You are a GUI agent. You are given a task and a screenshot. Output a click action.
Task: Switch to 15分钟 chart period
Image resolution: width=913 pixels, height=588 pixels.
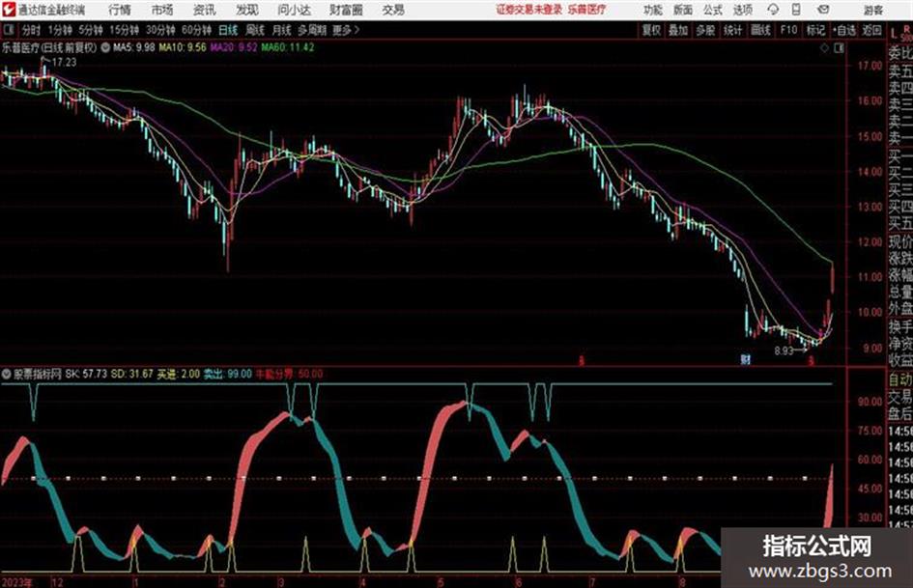(x=125, y=30)
